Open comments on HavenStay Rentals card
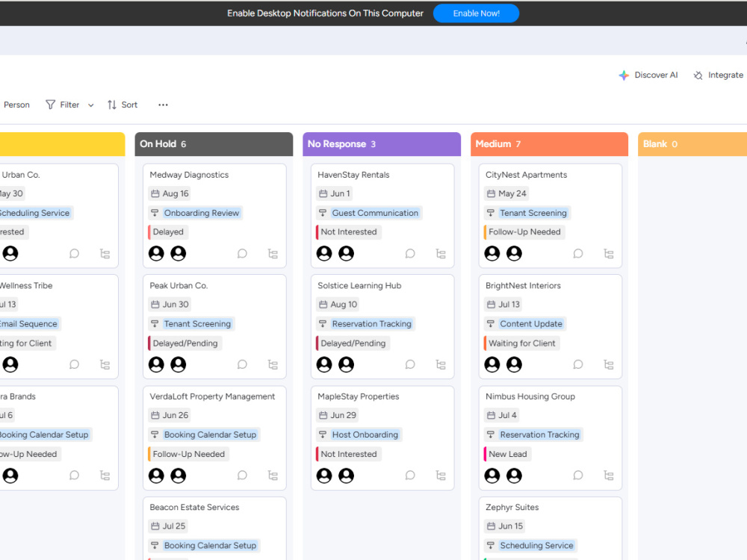Viewport: 747px width, 560px height. click(x=409, y=253)
